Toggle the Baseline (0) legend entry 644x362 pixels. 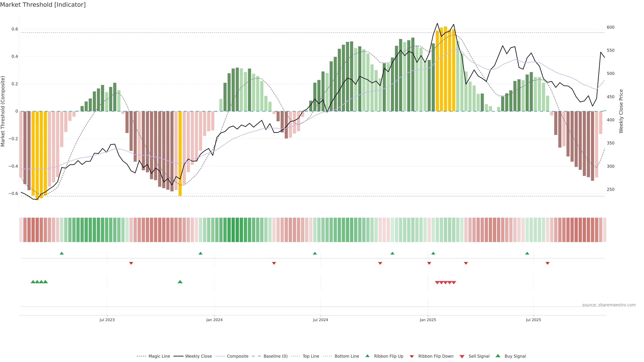pyautogui.click(x=275, y=356)
